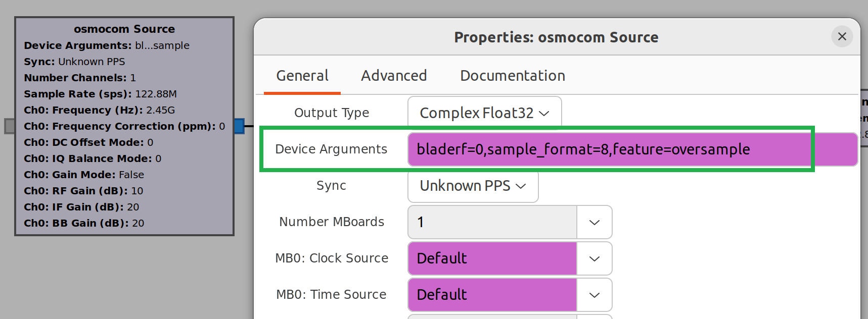The height and width of the screenshot is (319, 868).
Task: Switch to the Advanced tab
Action: coord(394,76)
